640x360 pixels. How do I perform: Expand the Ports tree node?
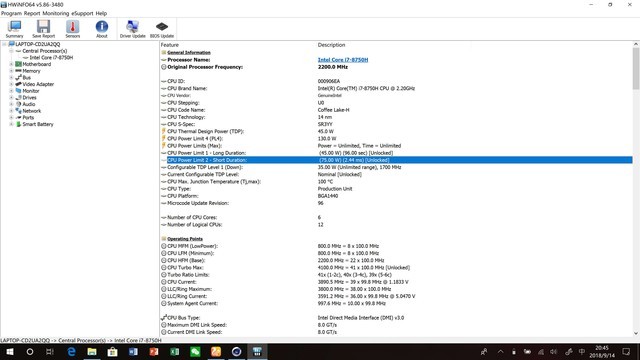tap(11, 118)
